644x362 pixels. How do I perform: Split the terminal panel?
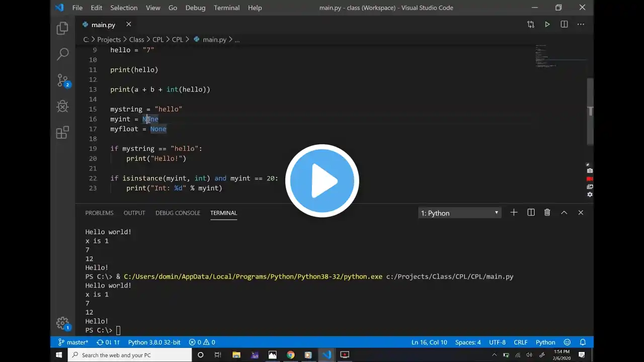pyautogui.click(x=531, y=213)
